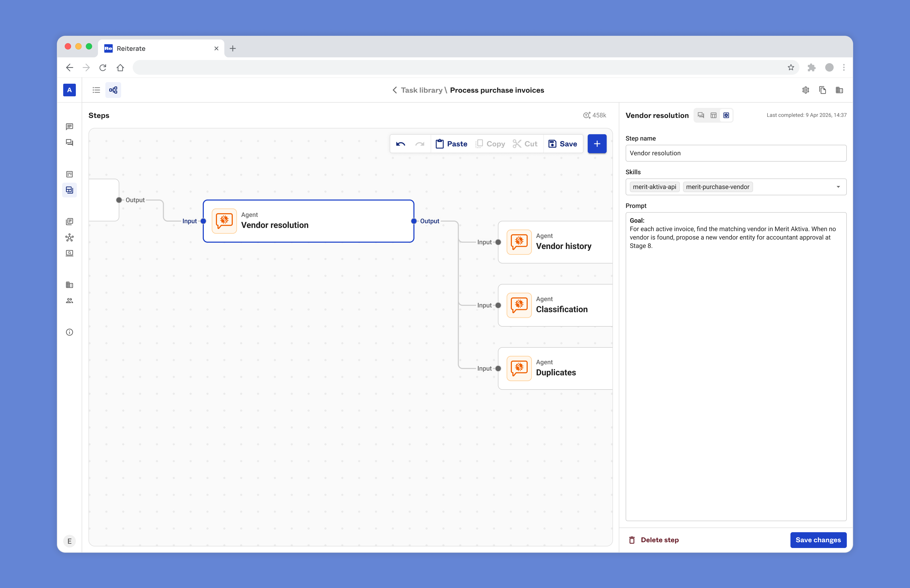Open the users people sidebar icon
Screen dimensions: 910x588
point(69,301)
